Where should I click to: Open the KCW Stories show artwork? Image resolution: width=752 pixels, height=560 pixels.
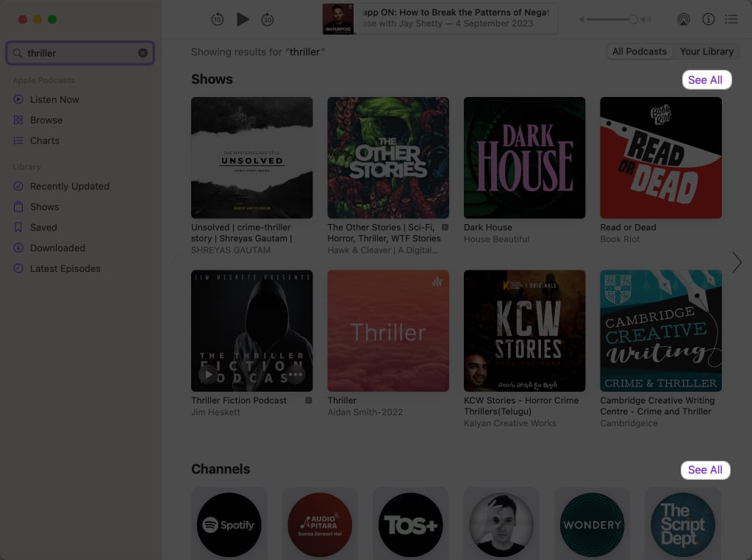(524, 331)
